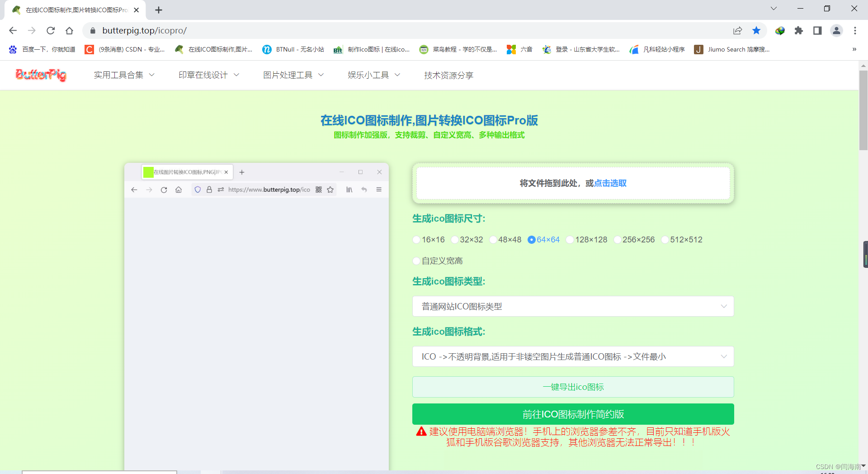Click the padlock site info icon
The height and width of the screenshot is (474, 868).
[93, 30]
